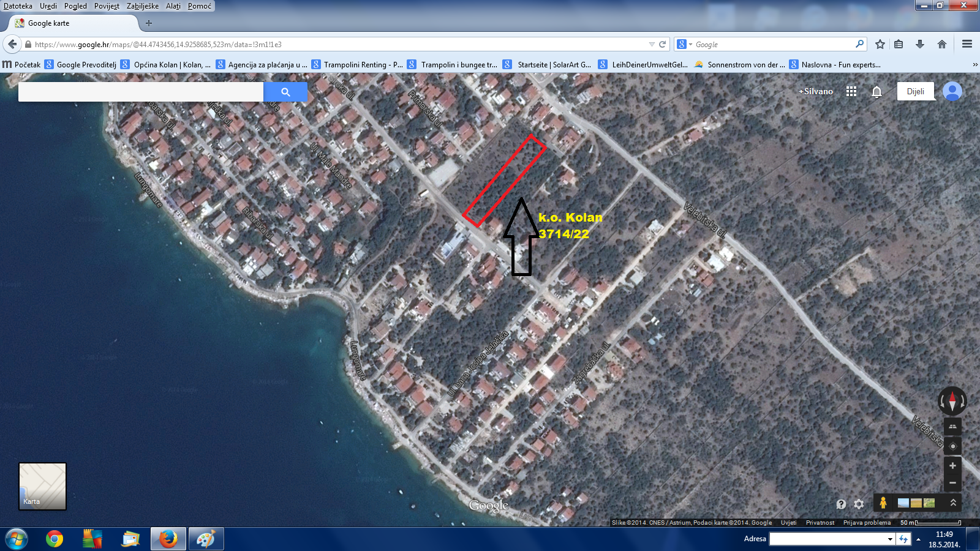Screen dimensions: 980x551
Task: Open a new browser tab
Action: point(148,23)
